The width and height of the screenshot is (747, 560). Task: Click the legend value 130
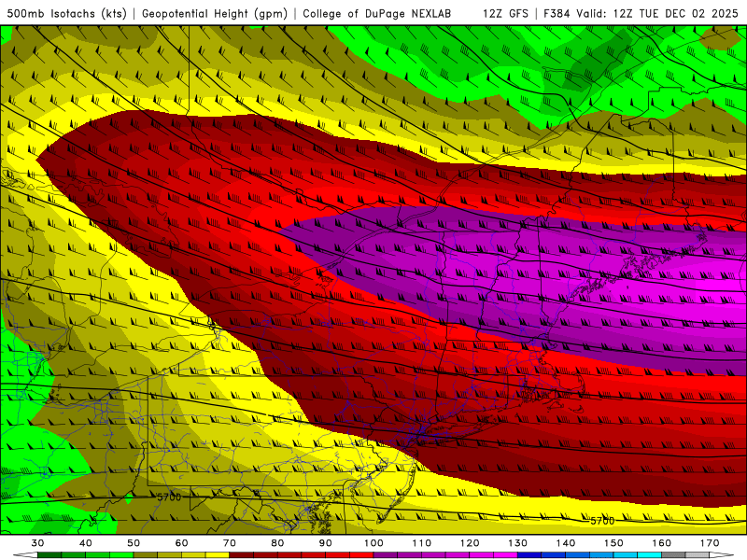[518, 543]
